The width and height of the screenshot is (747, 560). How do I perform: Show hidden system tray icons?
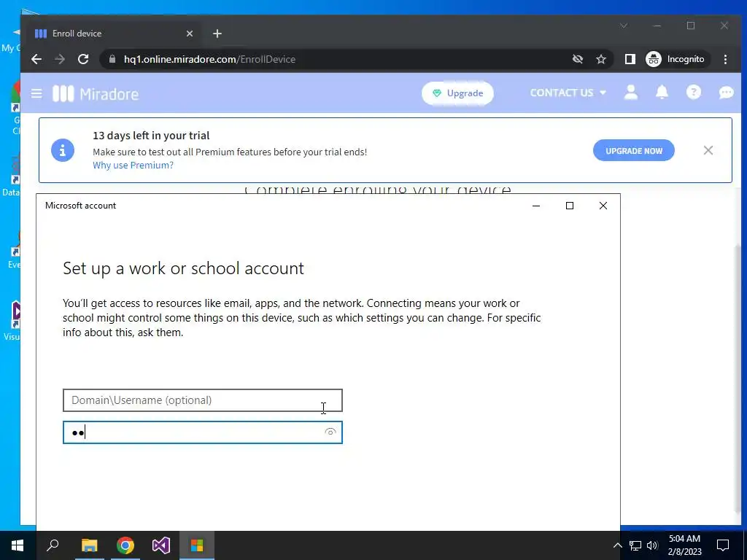coord(617,545)
